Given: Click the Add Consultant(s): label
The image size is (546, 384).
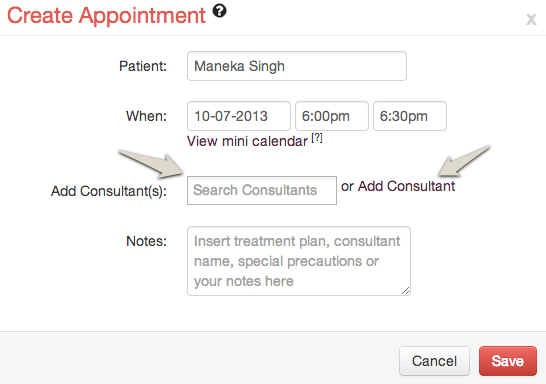Looking at the screenshot, I should point(109,191).
